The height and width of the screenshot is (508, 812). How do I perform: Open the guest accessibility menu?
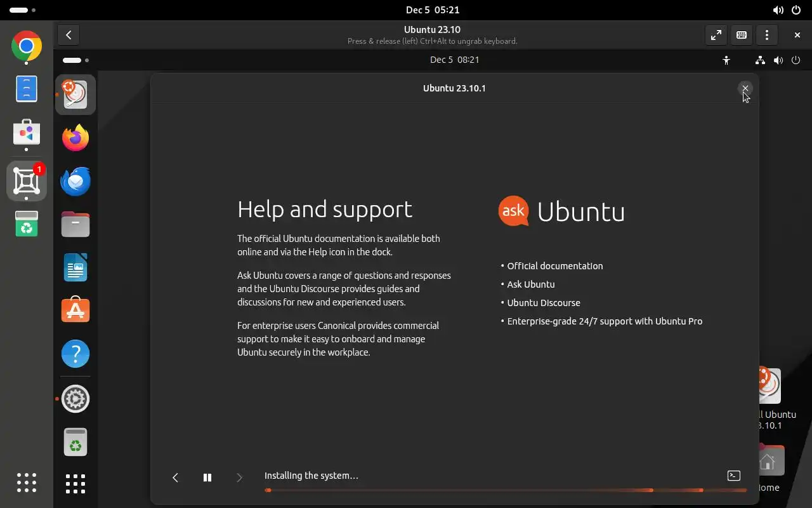726,60
